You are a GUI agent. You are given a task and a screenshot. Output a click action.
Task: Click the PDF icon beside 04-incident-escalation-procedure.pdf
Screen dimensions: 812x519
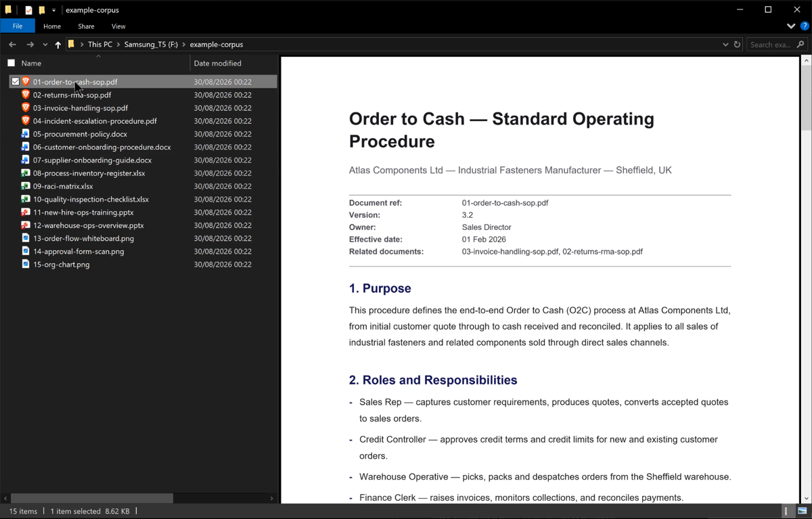[26, 121]
